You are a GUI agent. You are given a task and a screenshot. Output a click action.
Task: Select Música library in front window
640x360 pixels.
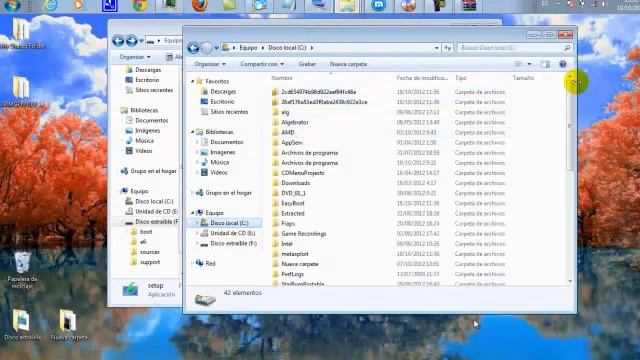(x=220, y=162)
